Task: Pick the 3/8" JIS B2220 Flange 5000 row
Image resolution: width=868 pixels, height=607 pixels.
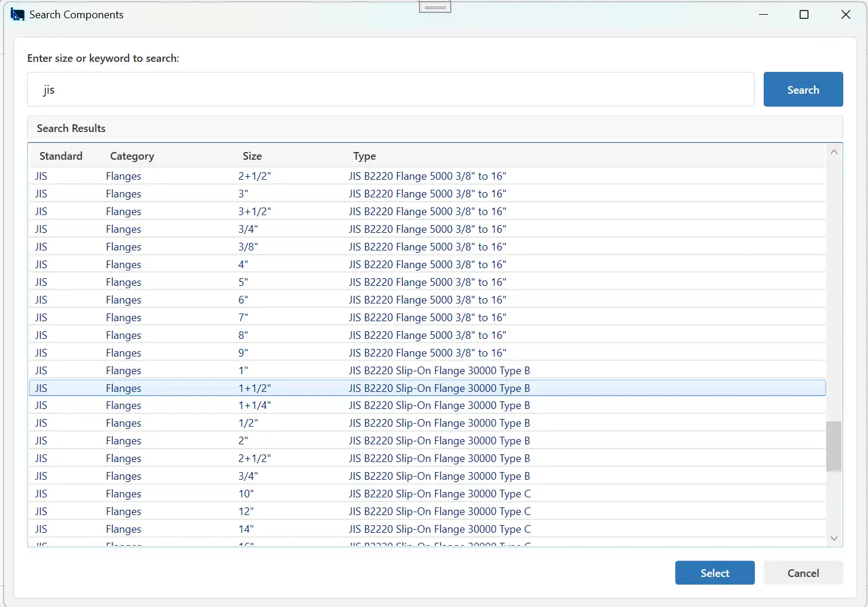Action: [427, 246]
